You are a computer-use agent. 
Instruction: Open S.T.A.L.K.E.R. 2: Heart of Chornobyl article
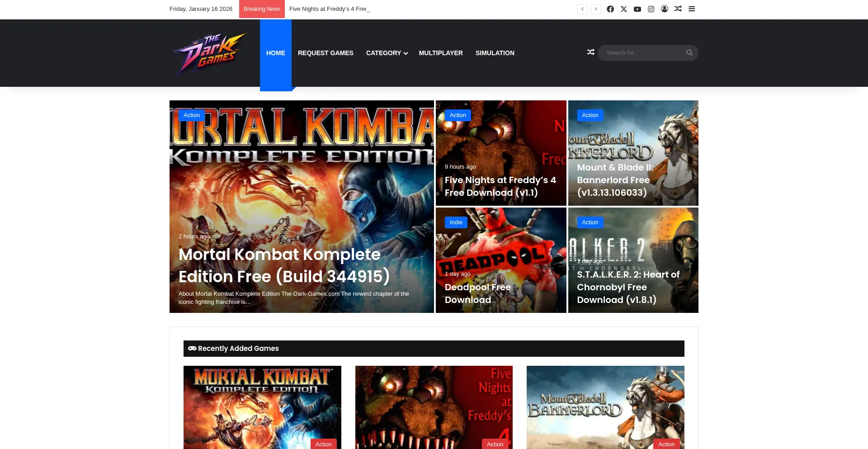628,287
